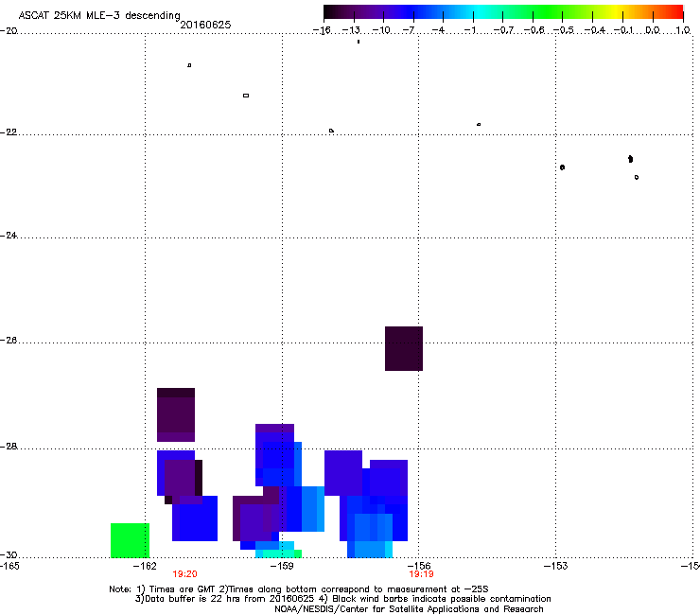Click the colorbar label "-7"
The height and width of the screenshot is (615, 700).
409,30
